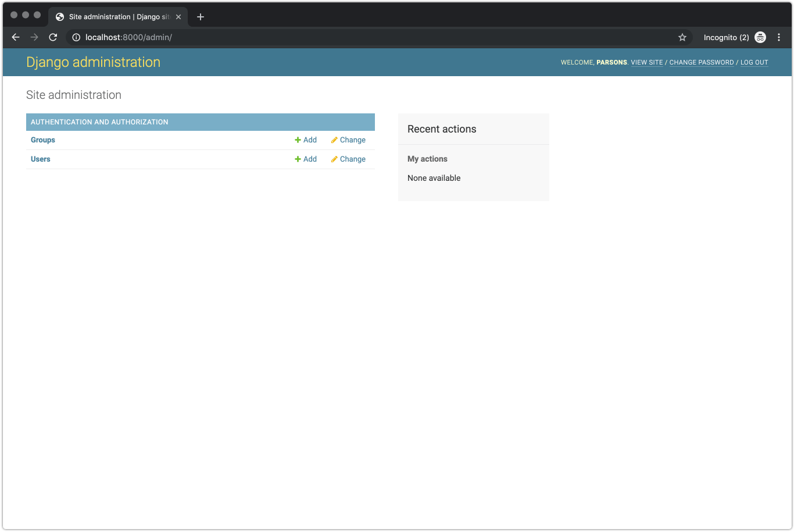Open the Users admin page
Image resolution: width=794 pixels, height=532 pixels.
(x=40, y=159)
